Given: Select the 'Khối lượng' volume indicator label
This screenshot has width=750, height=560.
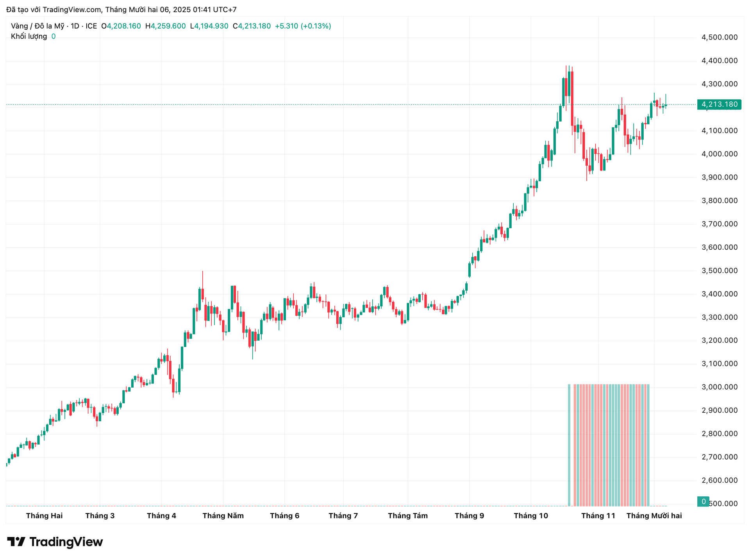Looking at the screenshot, I should (x=29, y=36).
